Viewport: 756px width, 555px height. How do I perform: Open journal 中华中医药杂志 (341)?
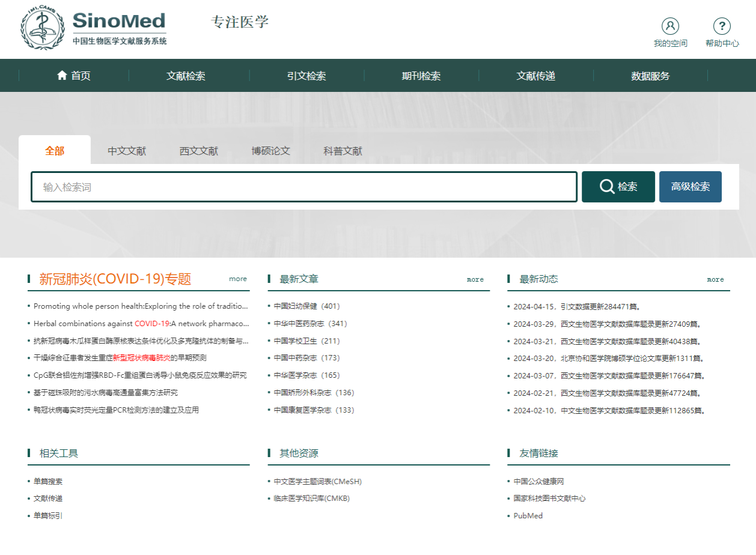310,323
